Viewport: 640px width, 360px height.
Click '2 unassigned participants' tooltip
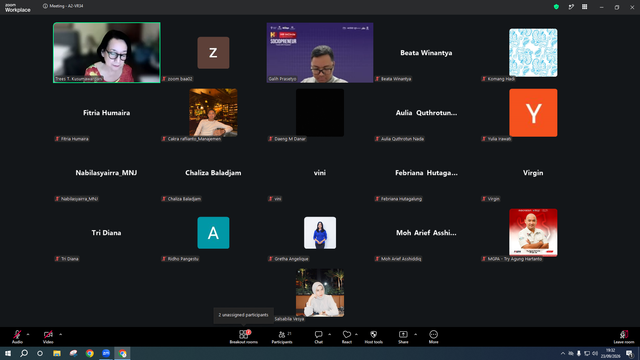pyautogui.click(x=243, y=315)
